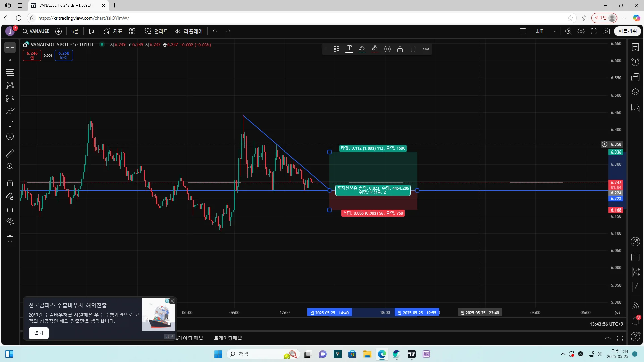Open drawing settings gear in floating toolbar
644x362 pixels.
click(x=387, y=49)
